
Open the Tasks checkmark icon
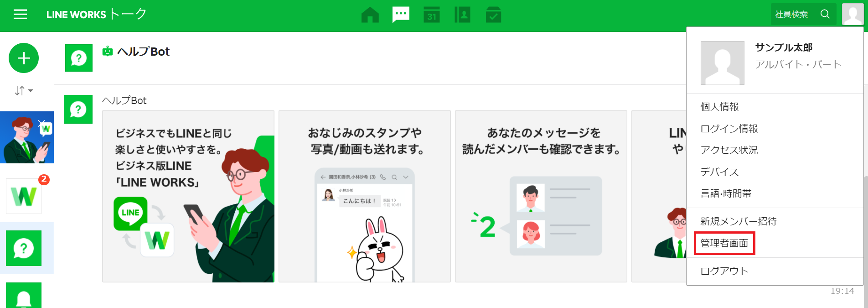(x=493, y=15)
